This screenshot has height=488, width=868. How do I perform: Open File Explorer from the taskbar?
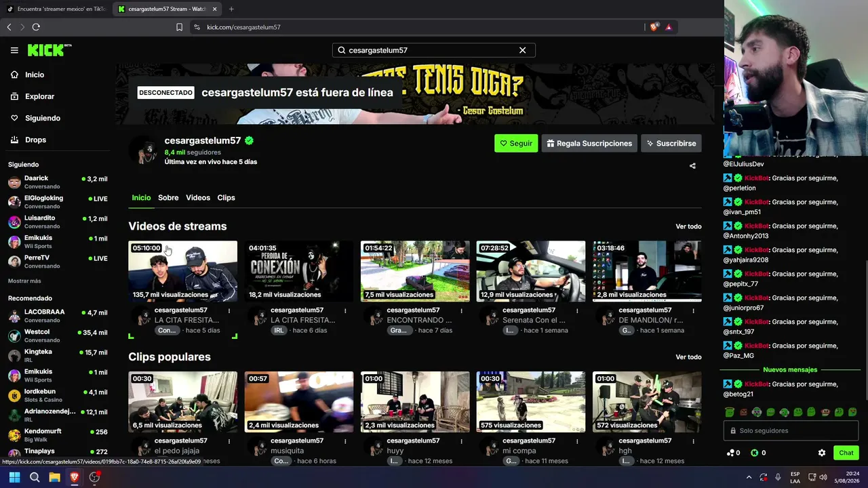click(x=54, y=477)
